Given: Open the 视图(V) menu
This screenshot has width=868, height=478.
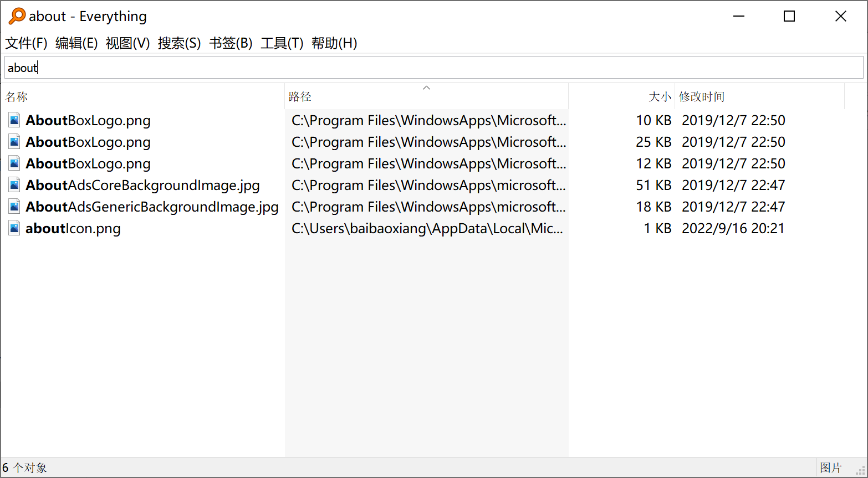Looking at the screenshot, I should 127,43.
